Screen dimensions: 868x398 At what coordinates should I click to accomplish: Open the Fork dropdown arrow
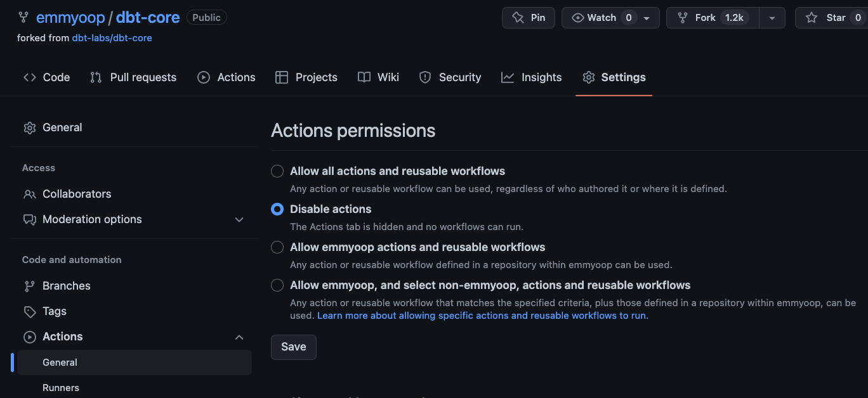pos(772,17)
